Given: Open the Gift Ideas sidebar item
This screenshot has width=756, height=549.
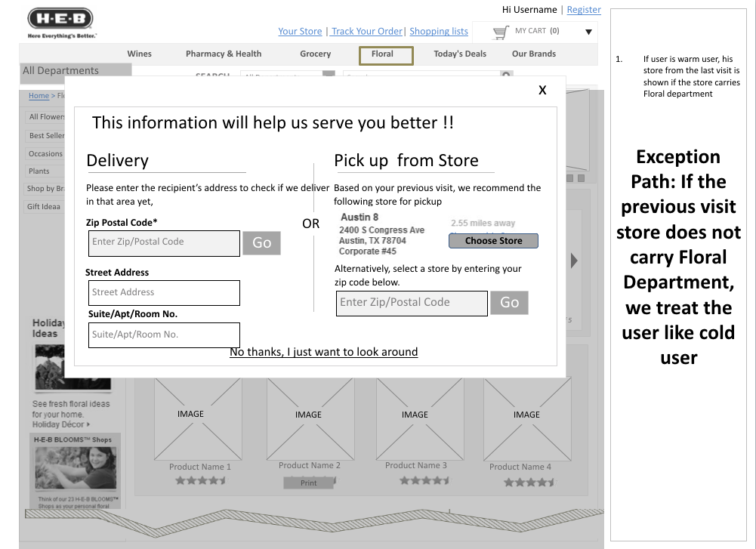Looking at the screenshot, I should click(45, 206).
